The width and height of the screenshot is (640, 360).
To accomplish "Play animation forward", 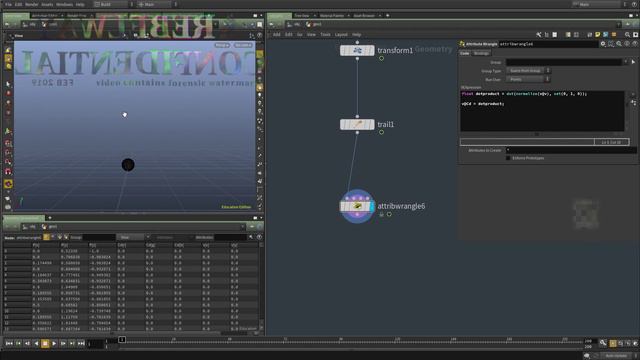I will tap(54, 344).
